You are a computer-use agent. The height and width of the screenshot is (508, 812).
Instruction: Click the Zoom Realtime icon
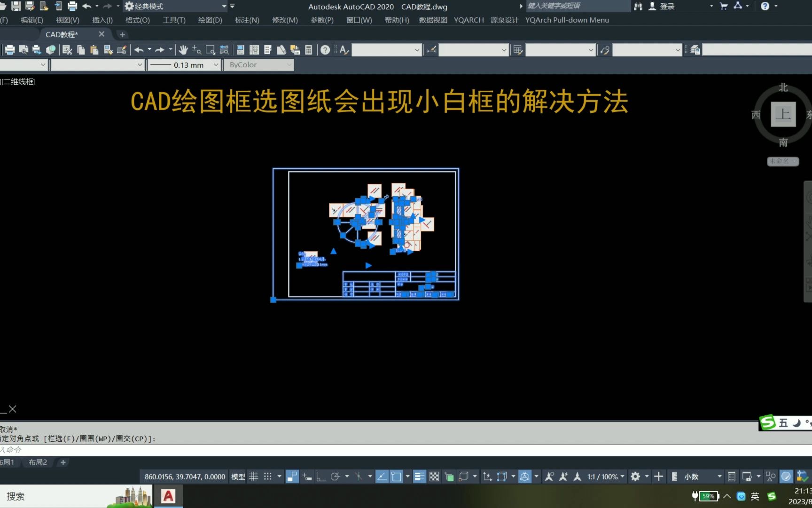pyautogui.click(x=196, y=50)
